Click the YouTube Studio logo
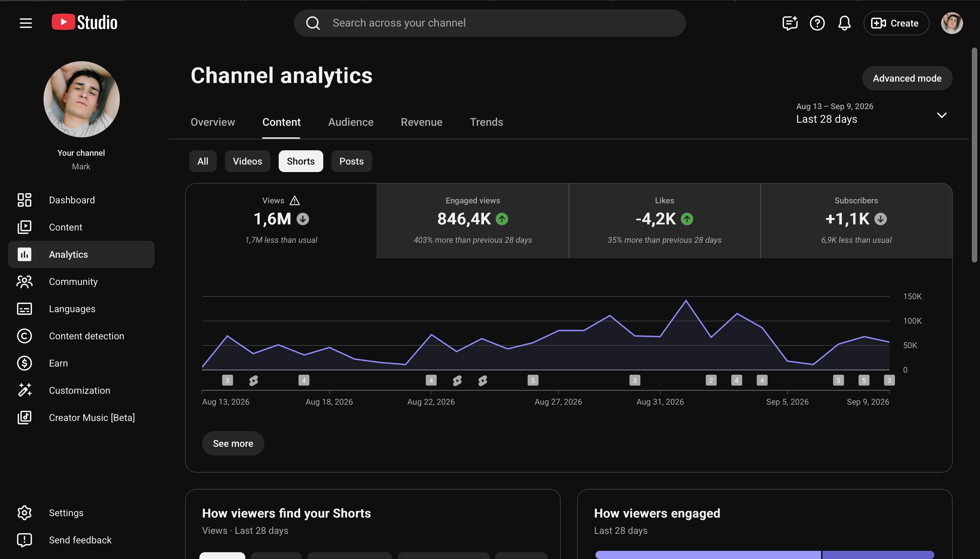The width and height of the screenshot is (980, 559). [84, 22]
